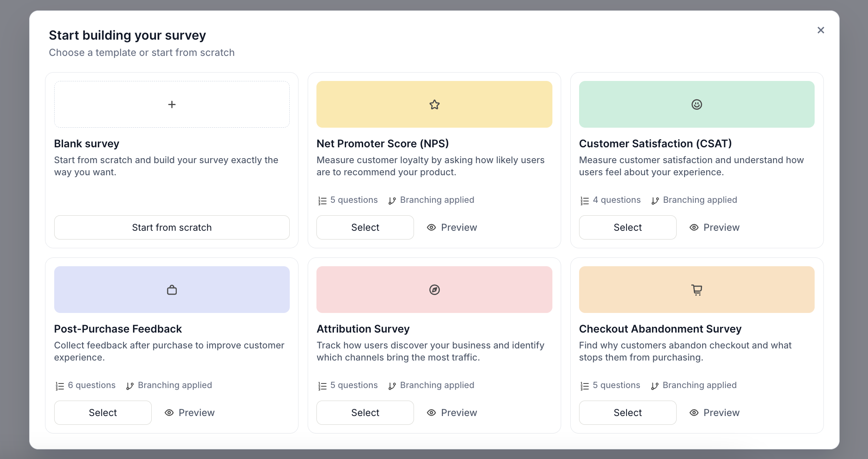868x459 pixels.
Task: Click "Start building your survey" heading
Action: coord(128,35)
